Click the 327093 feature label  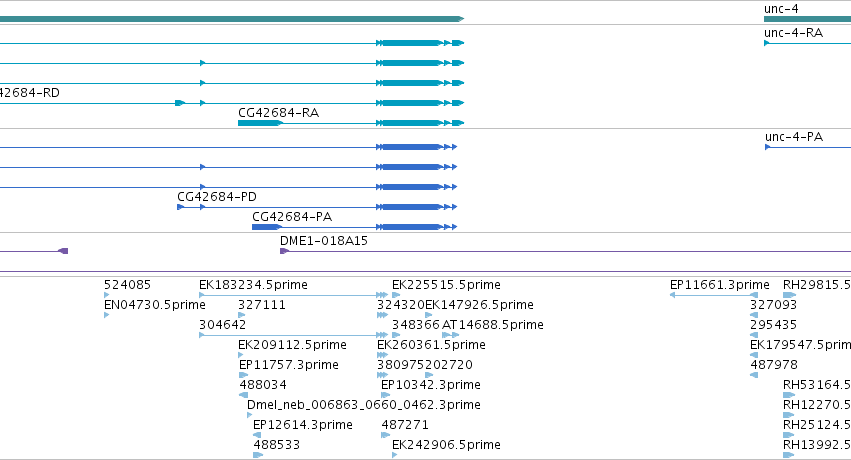(x=773, y=305)
